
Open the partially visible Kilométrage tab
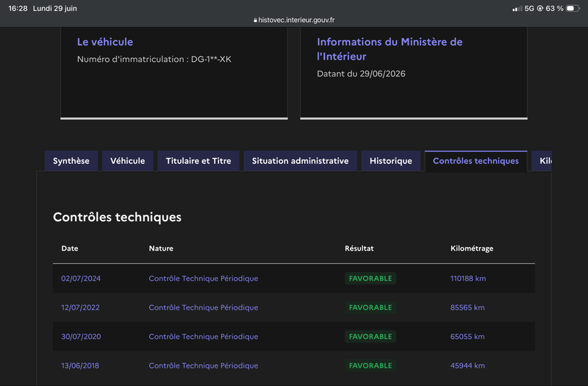[x=542, y=161]
